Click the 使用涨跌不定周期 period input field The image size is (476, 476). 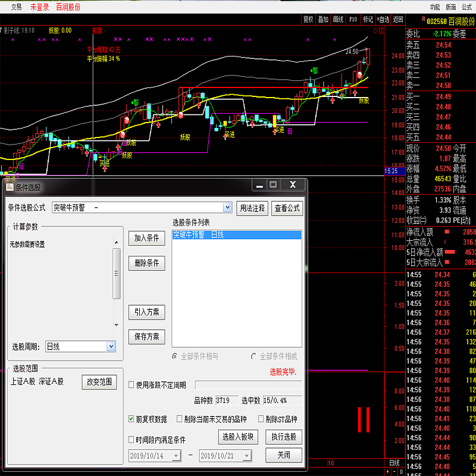click(248, 385)
